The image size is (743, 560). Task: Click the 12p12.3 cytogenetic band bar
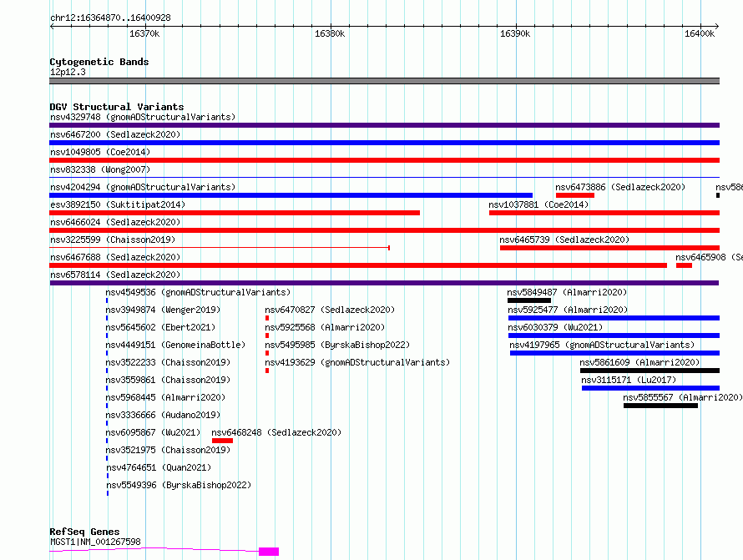click(384, 81)
